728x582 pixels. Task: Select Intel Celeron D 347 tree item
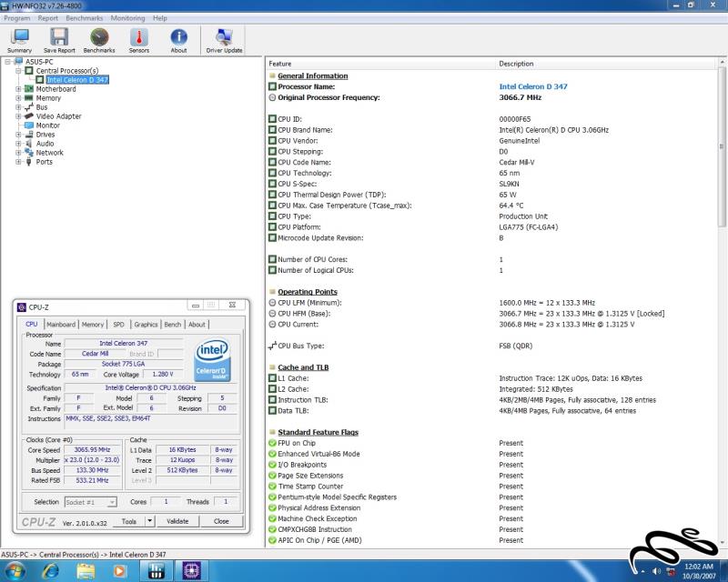[77, 80]
